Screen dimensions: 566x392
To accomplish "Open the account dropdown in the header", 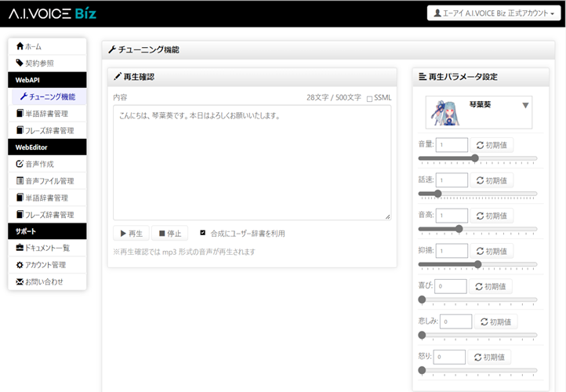I will click(494, 13).
